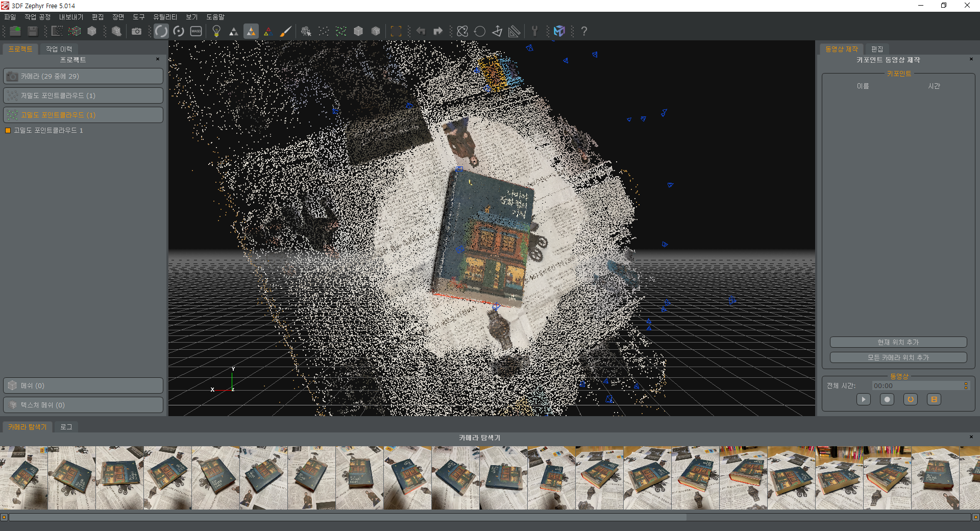Show dense point cloud green dots icon
The image size is (980, 531).
point(341,31)
